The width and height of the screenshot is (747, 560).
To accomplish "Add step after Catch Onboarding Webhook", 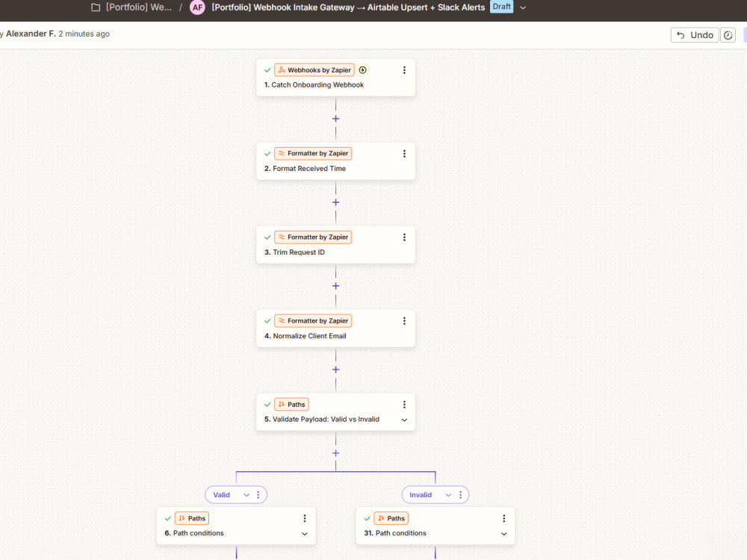I will coord(336,119).
